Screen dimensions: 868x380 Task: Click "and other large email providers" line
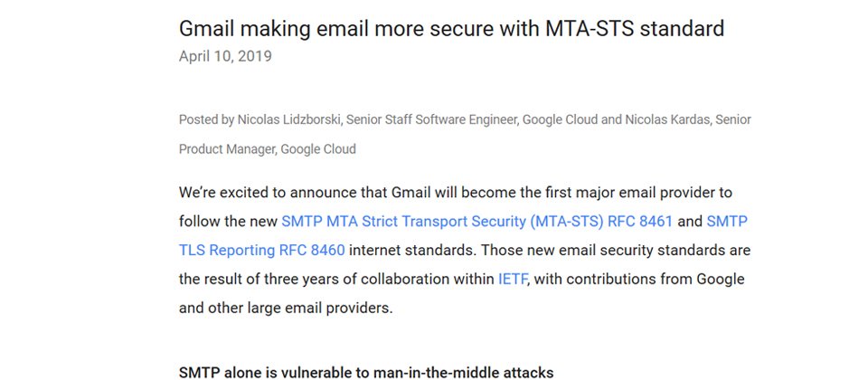pyautogui.click(x=286, y=308)
